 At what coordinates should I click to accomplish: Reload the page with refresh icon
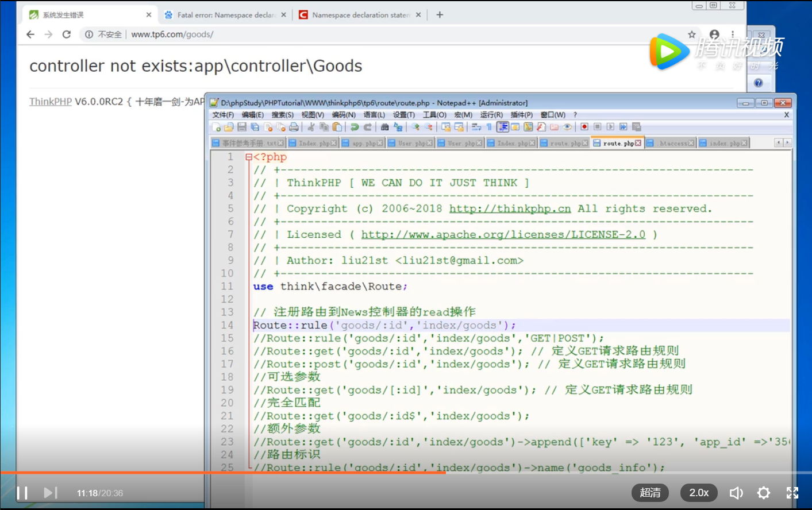click(x=67, y=34)
